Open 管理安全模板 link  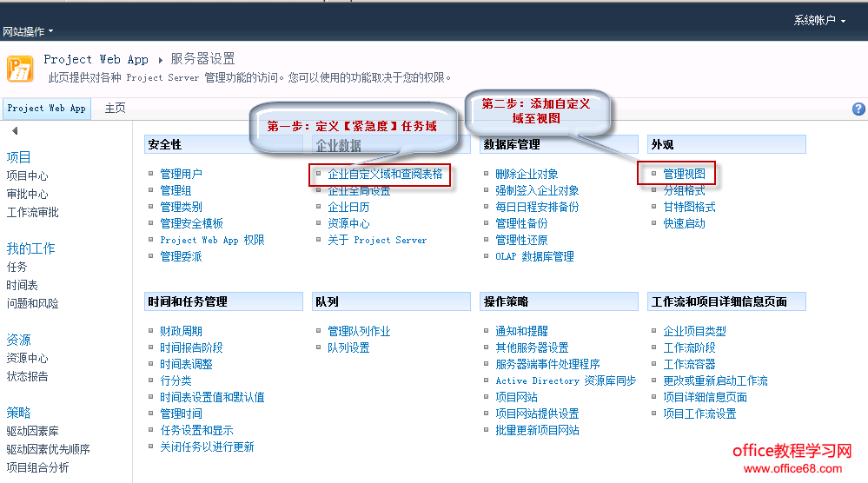(191, 223)
